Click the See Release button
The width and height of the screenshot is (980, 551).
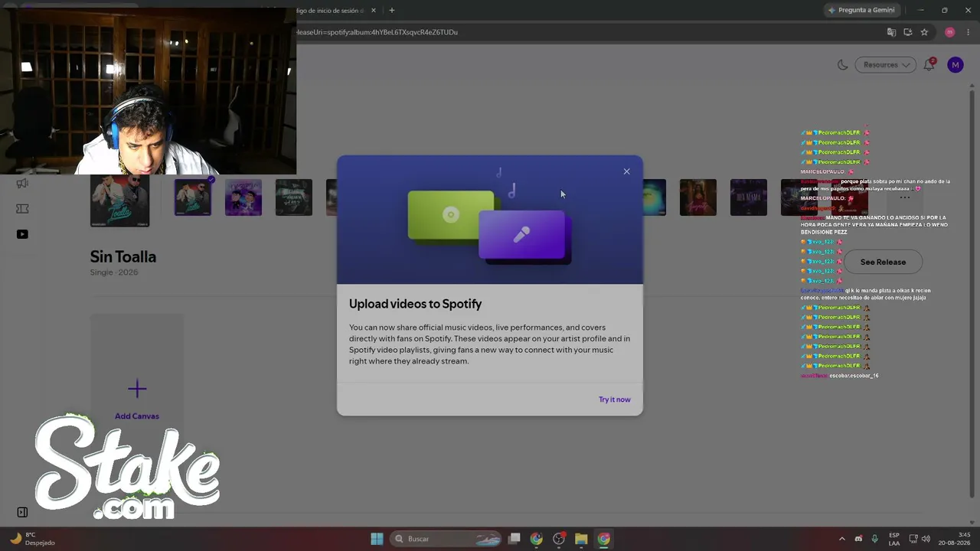[883, 262]
